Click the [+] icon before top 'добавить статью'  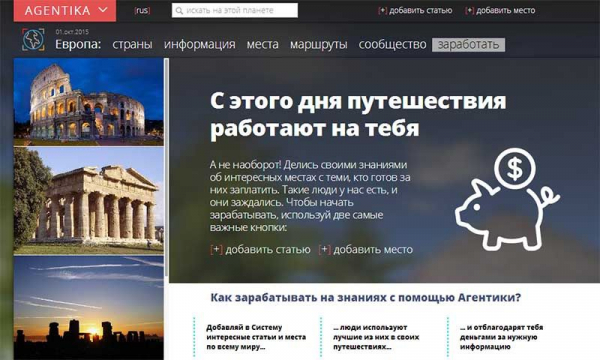(382, 10)
